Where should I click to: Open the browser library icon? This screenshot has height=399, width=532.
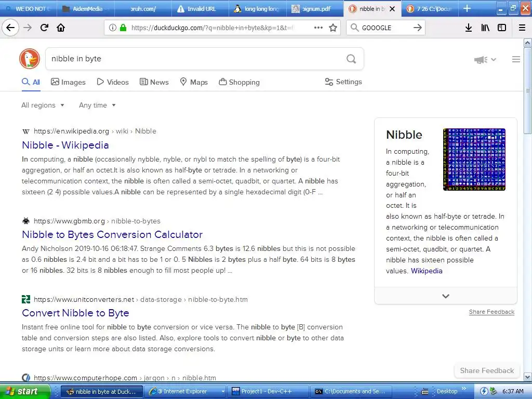click(x=485, y=28)
